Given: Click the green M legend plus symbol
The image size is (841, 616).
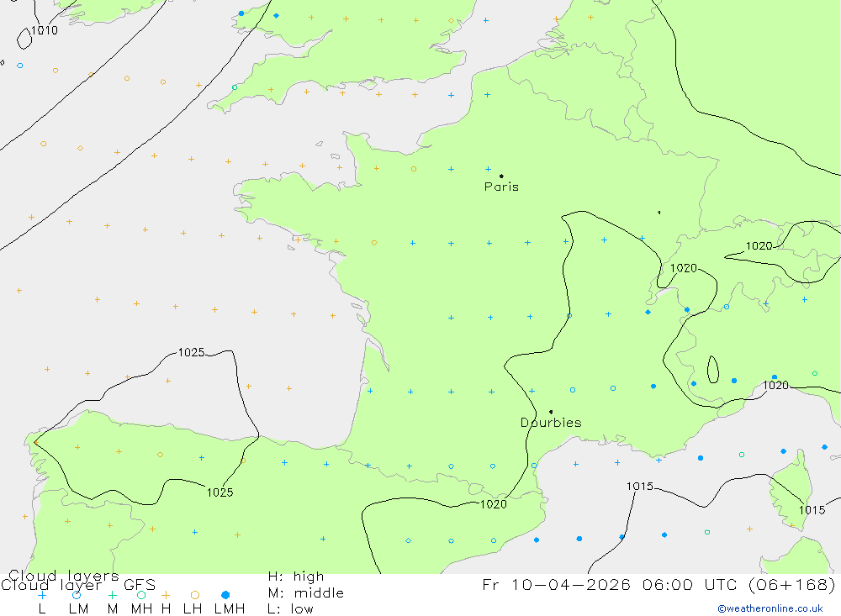Looking at the screenshot, I should [x=112, y=595].
